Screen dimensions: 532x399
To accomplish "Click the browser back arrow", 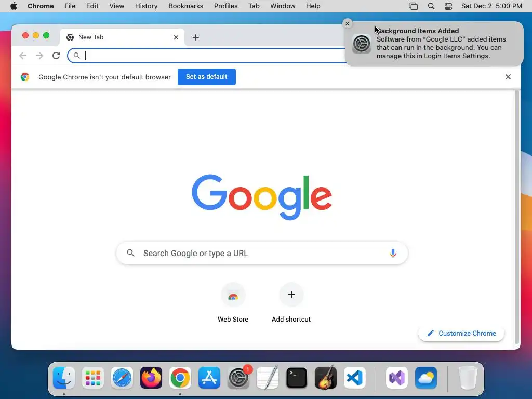I will (x=23, y=56).
